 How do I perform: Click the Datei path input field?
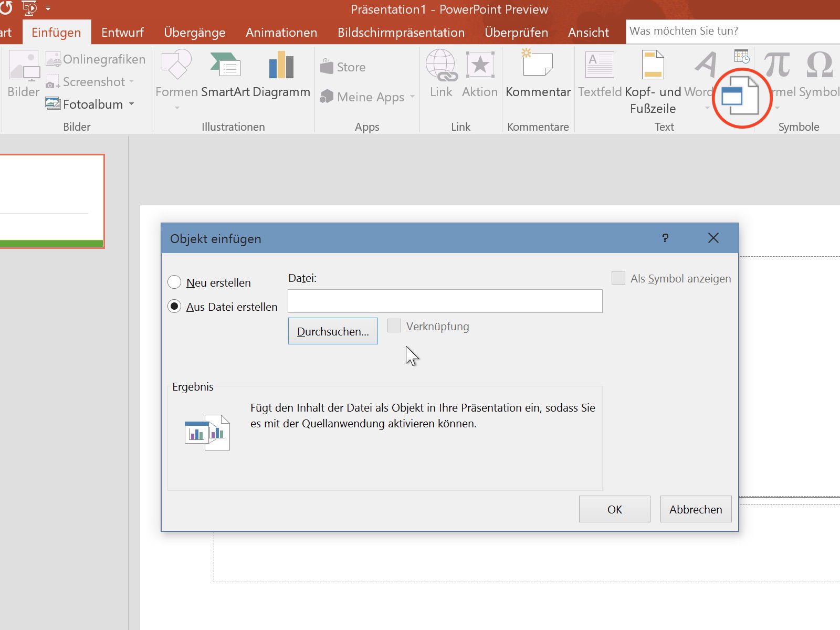tap(445, 301)
